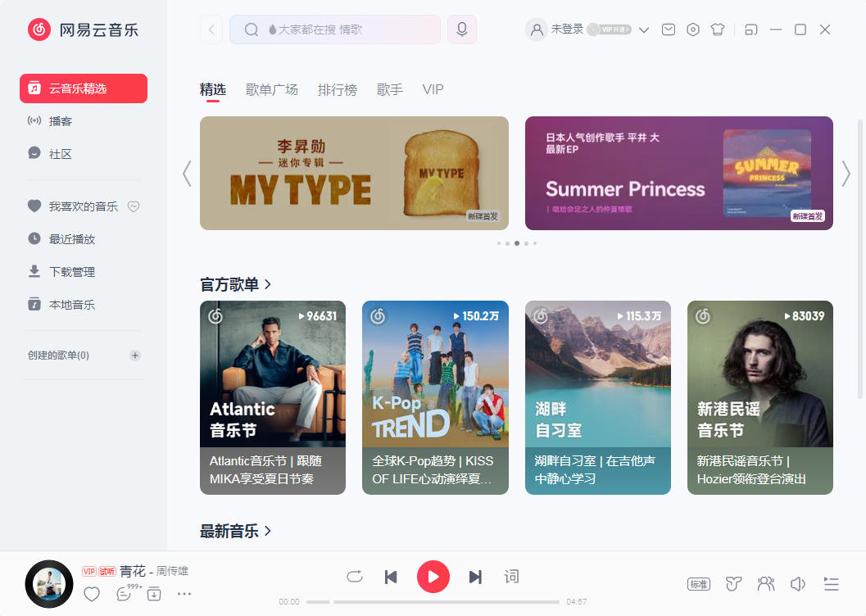This screenshot has width=866, height=616.
Task: Adjust the playback progress slider
Action: (x=434, y=600)
